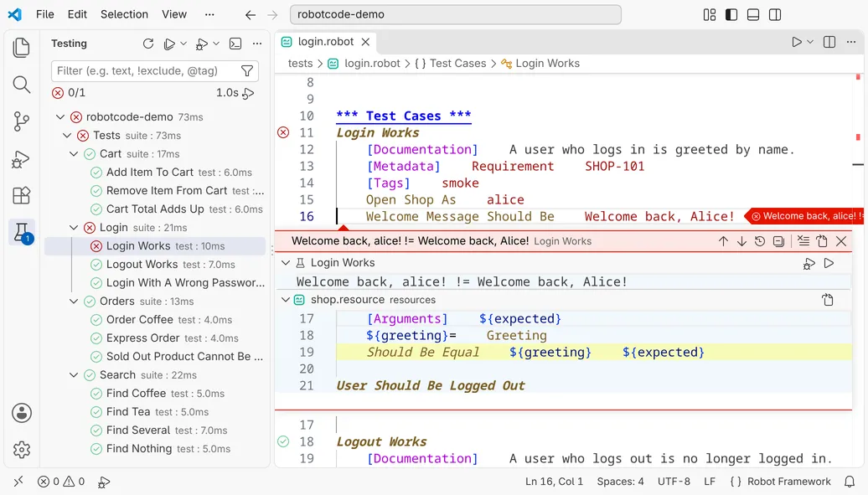Collapse the Cart suite node

click(x=74, y=154)
